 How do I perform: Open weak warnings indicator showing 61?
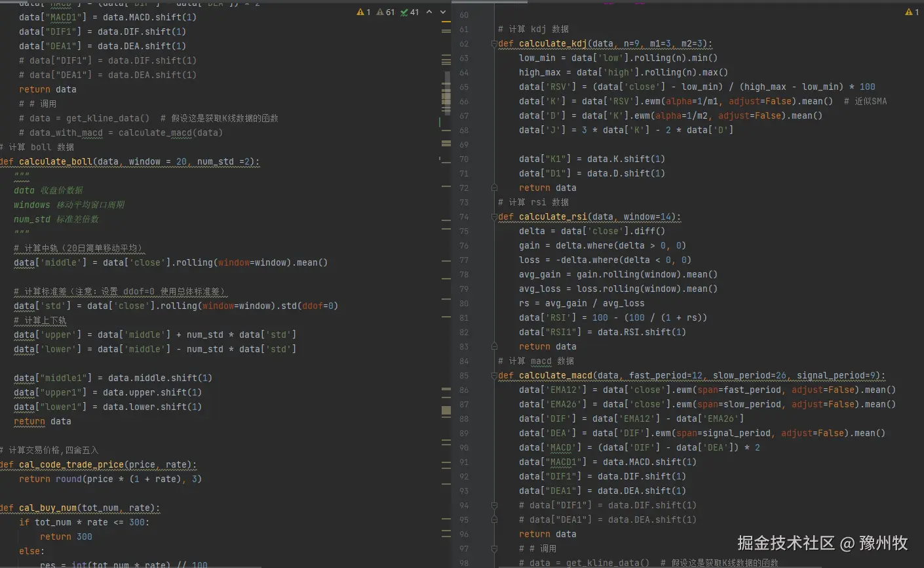pos(386,12)
